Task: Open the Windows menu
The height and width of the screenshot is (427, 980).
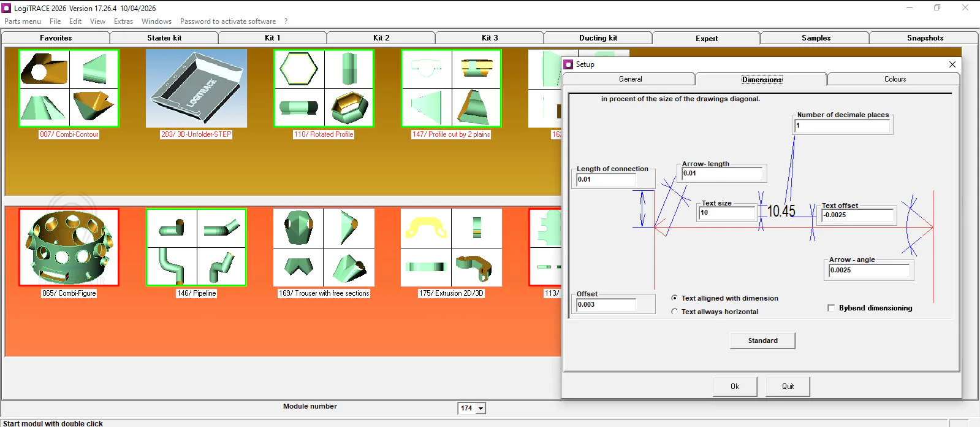Action: point(156,21)
